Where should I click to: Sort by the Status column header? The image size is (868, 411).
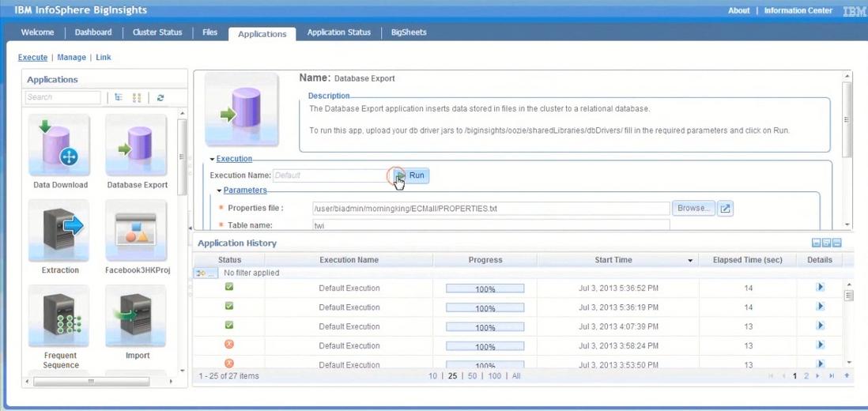(229, 260)
